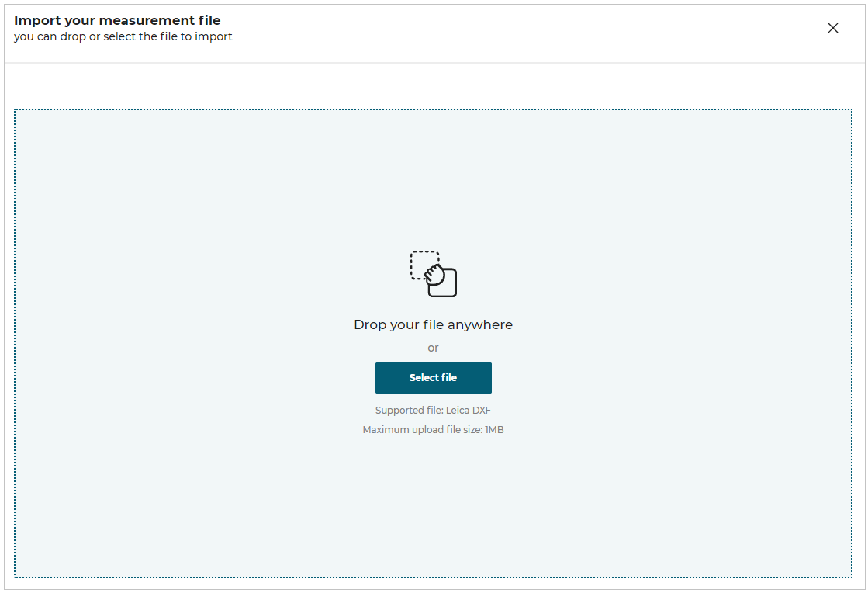The width and height of the screenshot is (868, 593).
Task: Click the dashed square part of the drop icon
Action: tap(422, 262)
